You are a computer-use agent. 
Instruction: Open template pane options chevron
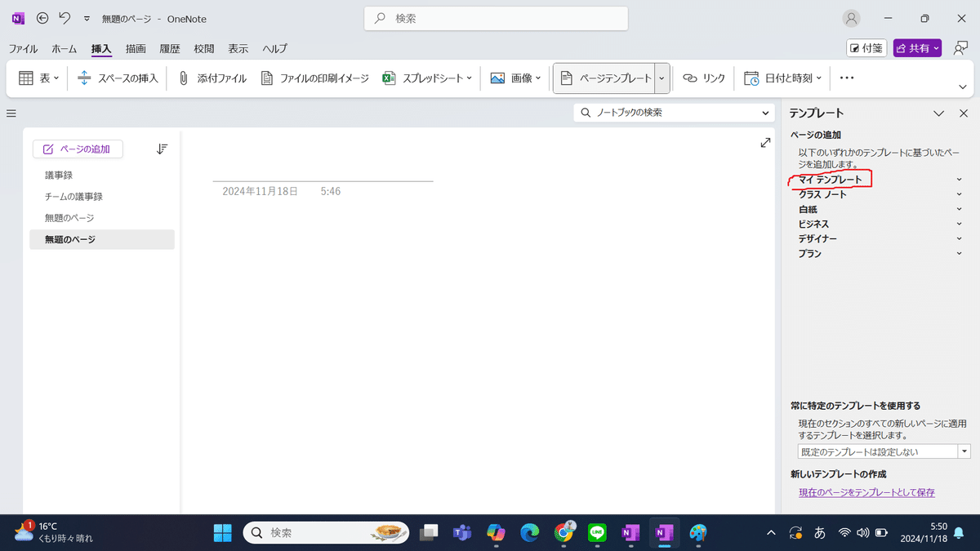click(939, 113)
